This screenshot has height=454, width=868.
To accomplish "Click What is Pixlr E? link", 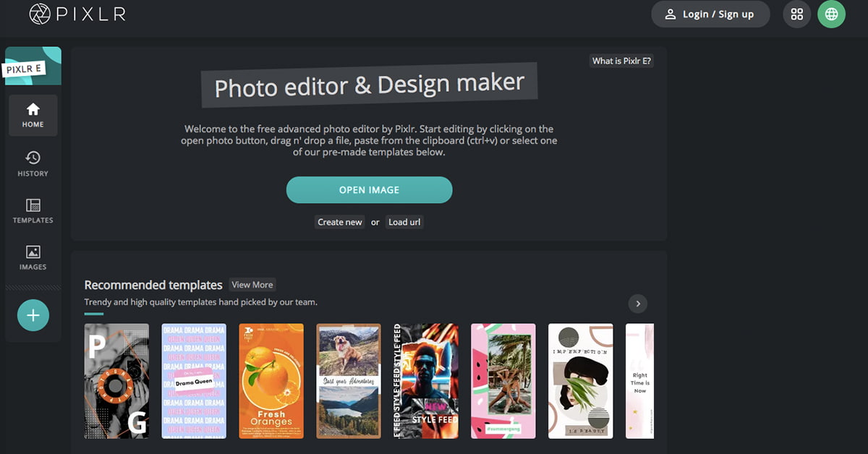I will click(622, 61).
